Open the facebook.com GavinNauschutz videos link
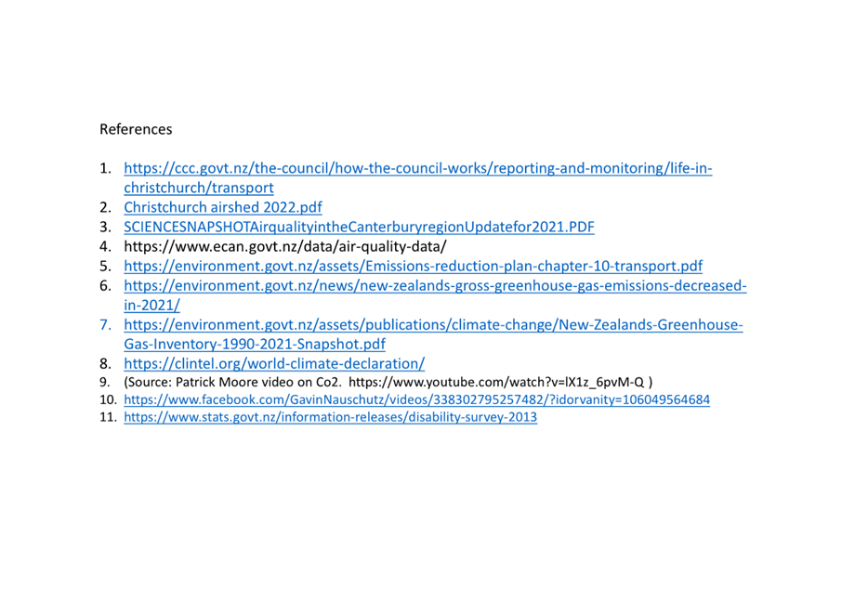 417,400
